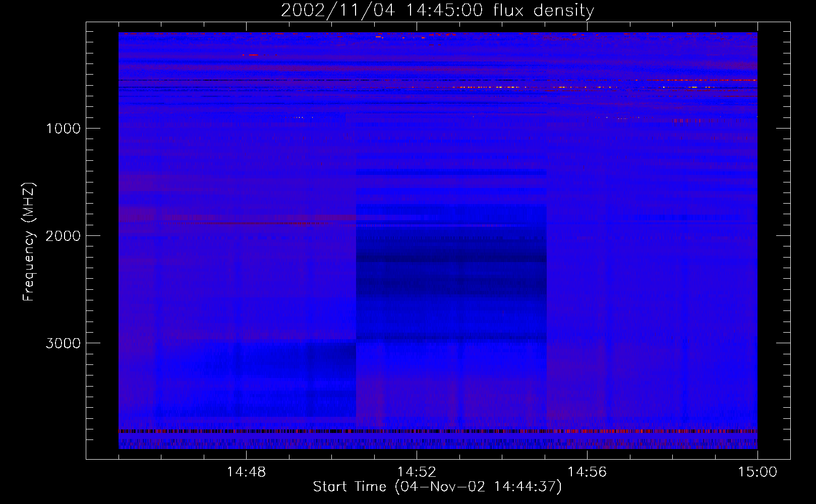Click the 14:56 time tick label
The height and width of the screenshot is (504, 816).
click(587, 472)
